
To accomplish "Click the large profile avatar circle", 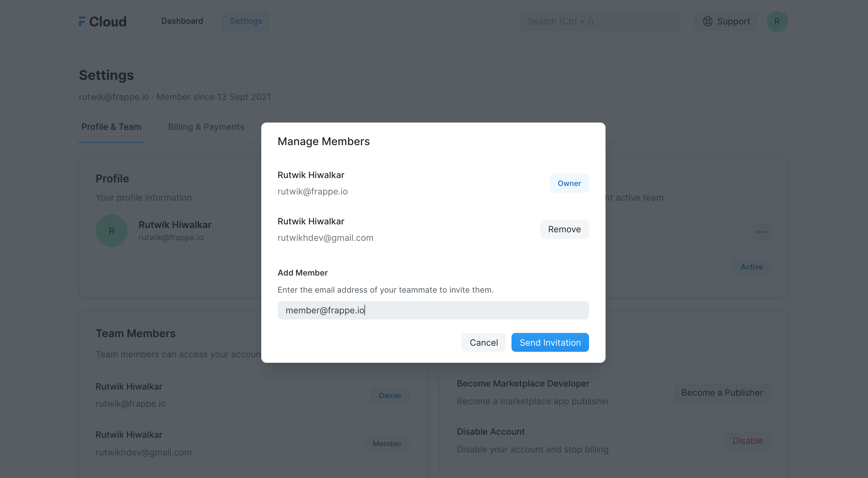I will (x=111, y=231).
